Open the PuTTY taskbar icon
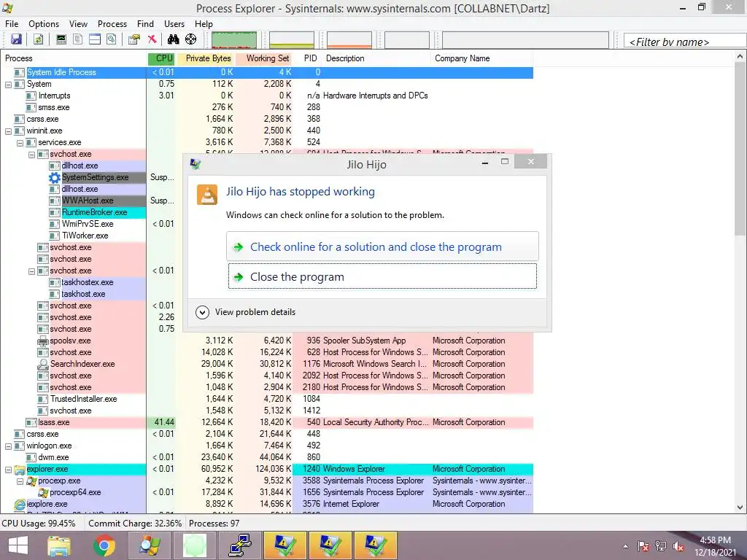This screenshot has width=747, height=560. point(240,545)
